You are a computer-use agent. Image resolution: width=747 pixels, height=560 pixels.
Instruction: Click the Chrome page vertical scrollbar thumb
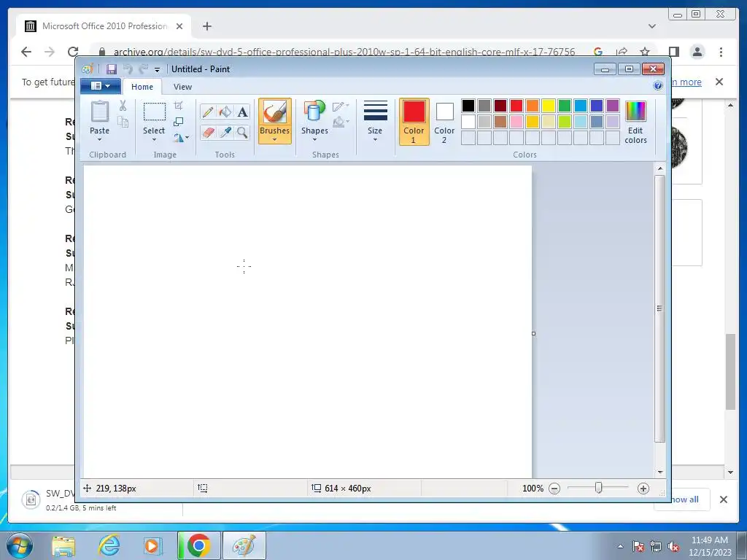coord(731,371)
